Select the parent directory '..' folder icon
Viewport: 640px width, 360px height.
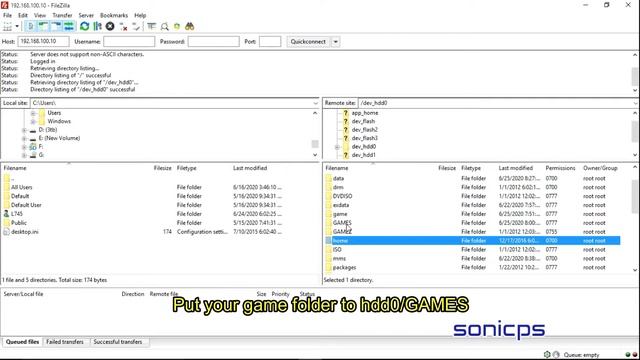pos(6,178)
